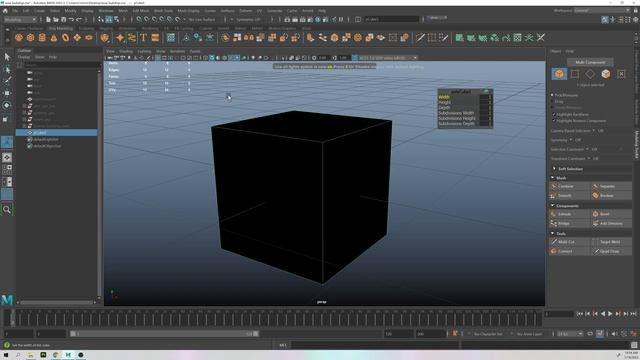Choose vertex selection mode in Modeling Toolkit
640x360 pixels.
[575, 74]
